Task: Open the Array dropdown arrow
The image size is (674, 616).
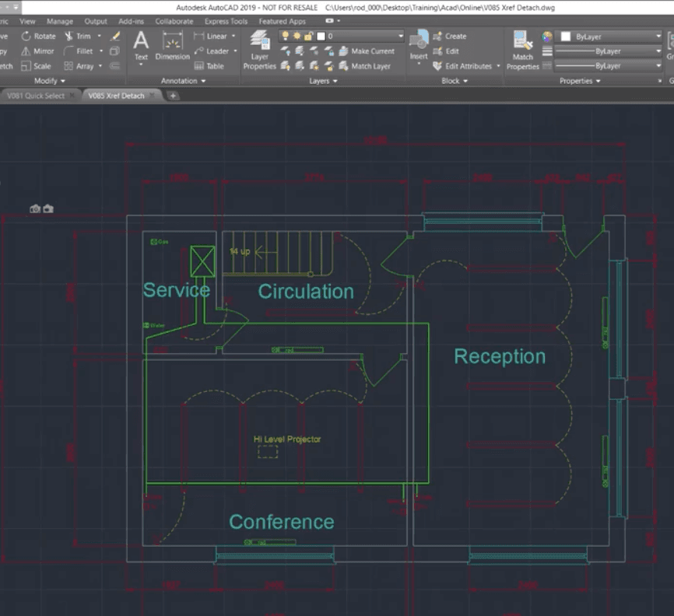Action: click(x=100, y=66)
